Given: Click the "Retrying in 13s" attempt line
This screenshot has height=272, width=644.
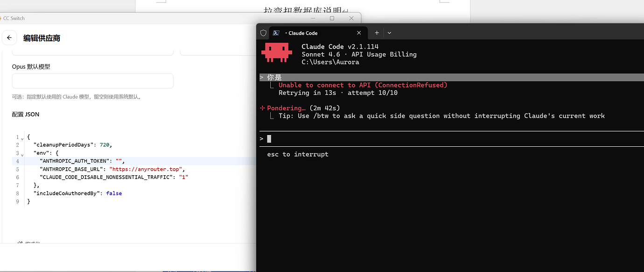Looking at the screenshot, I should tap(338, 93).
